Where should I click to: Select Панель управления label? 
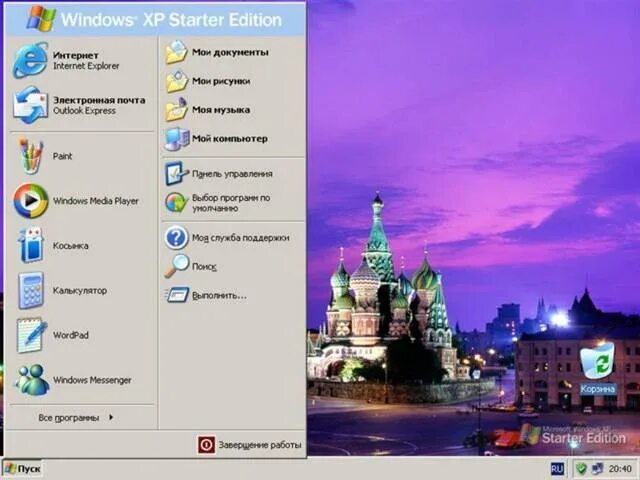click(232, 174)
